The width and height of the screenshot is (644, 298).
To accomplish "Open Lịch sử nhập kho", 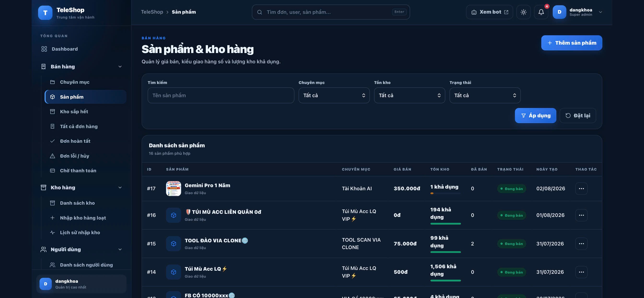I will (85, 233).
